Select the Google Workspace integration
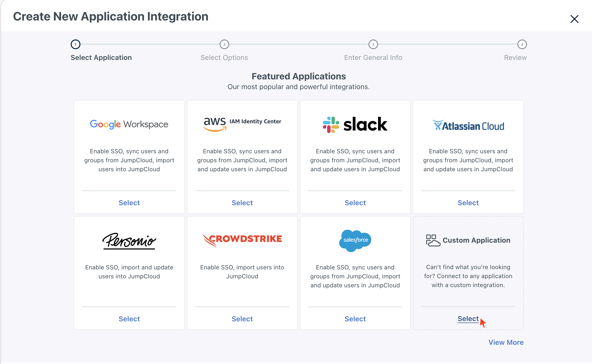The width and height of the screenshot is (592, 364). click(129, 203)
